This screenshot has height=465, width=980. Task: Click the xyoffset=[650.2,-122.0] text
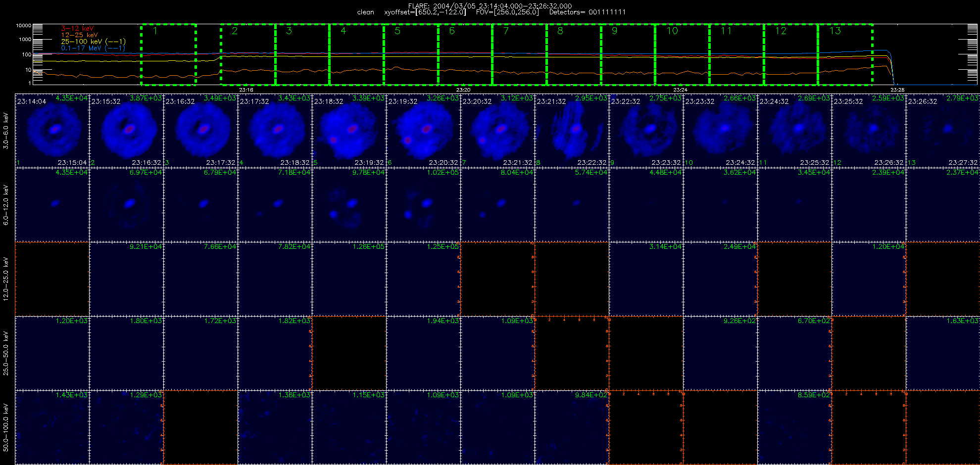click(x=425, y=12)
